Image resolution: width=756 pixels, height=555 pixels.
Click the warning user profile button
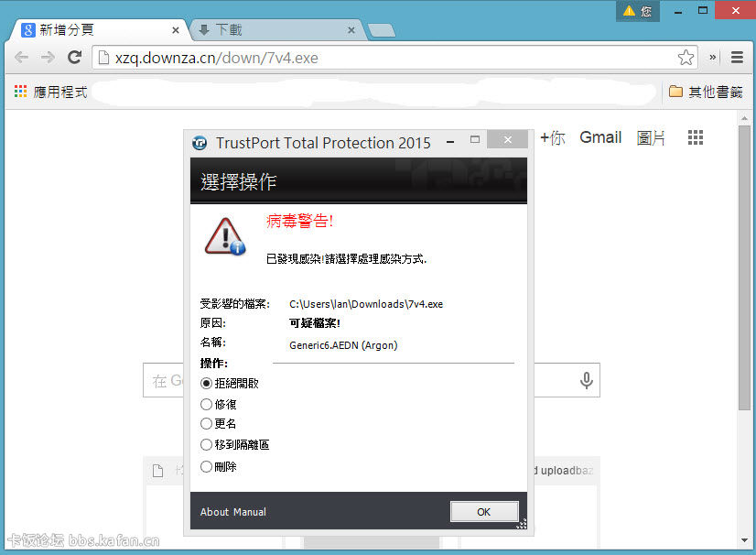[637, 11]
